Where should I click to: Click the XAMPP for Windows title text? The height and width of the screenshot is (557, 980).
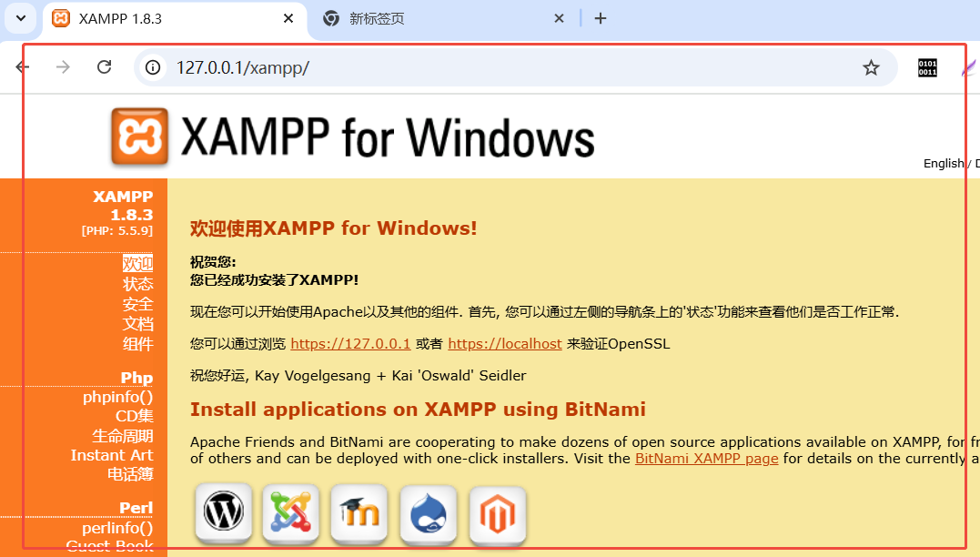(388, 137)
